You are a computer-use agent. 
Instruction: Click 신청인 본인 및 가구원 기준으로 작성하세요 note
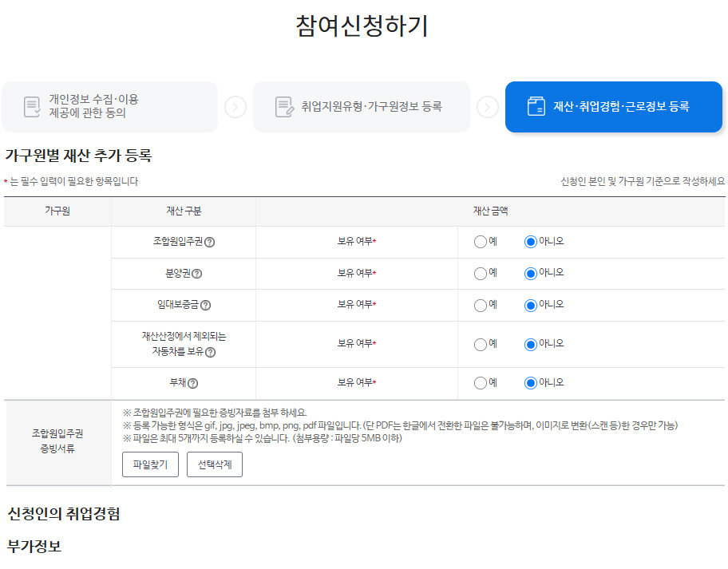pyautogui.click(x=643, y=181)
